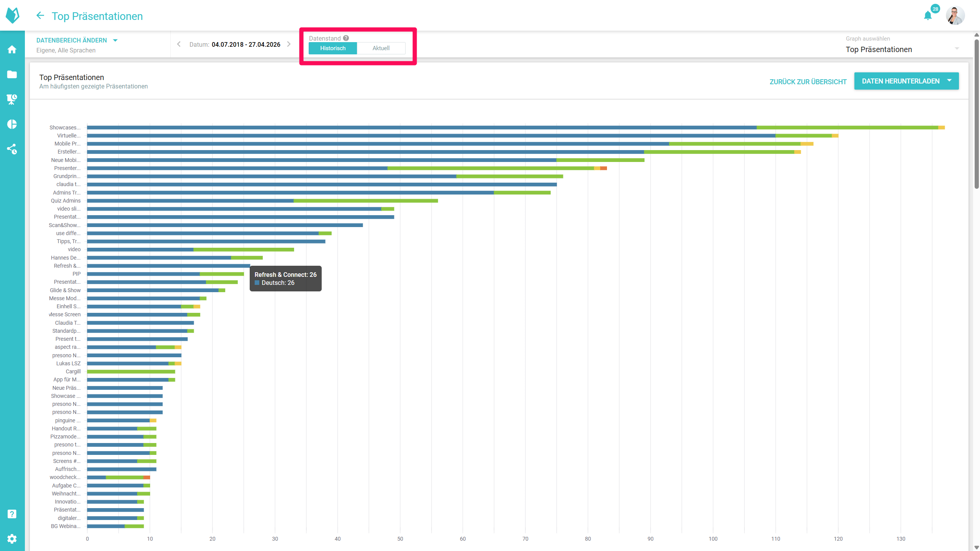Click the presono fox logo icon

click(x=13, y=15)
